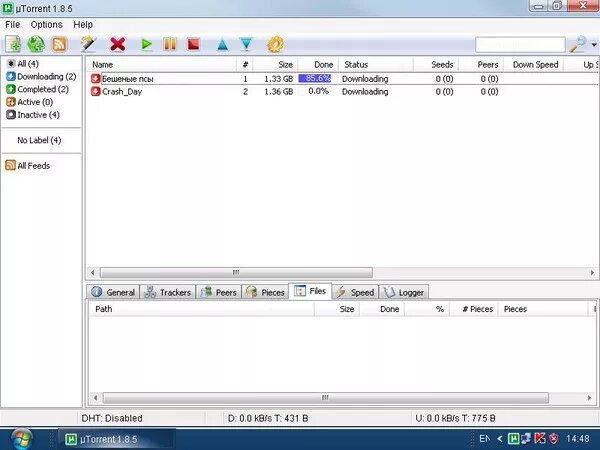This screenshot has height=450, width=600.
Task: Sort files by % column header
Action: click(427, 309)
